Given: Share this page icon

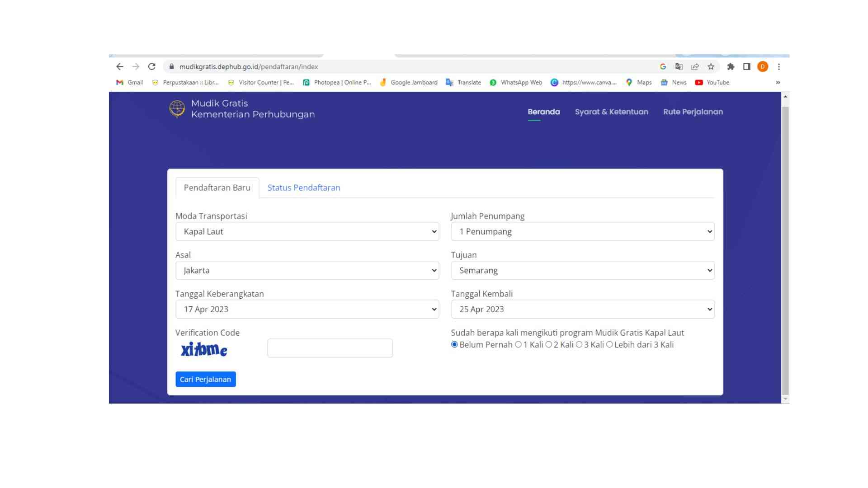Looking at the screenshot, I should click(695, 66).
